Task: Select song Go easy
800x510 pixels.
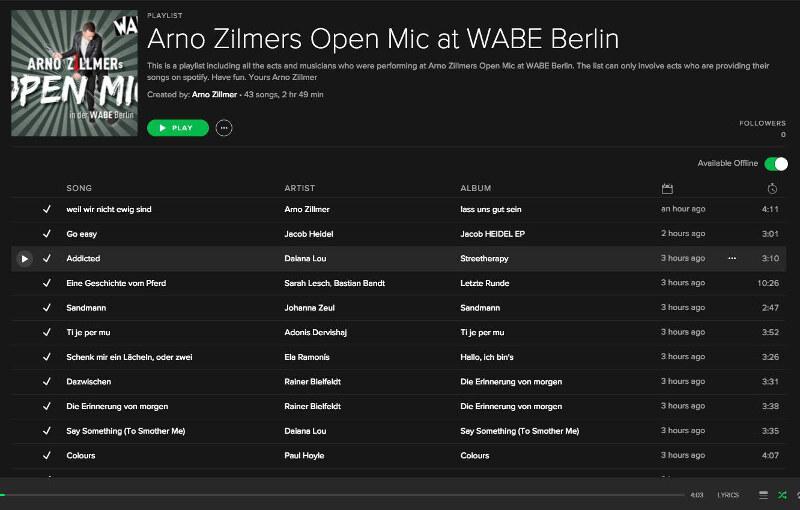Action: [82, 234]
